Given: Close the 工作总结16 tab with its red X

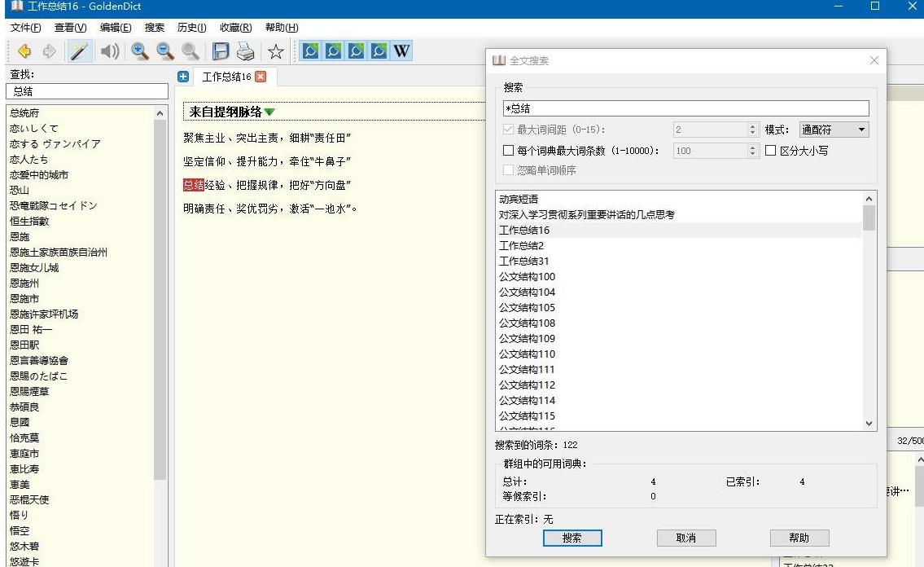Looking at the screenshot, I should [261, 77].
